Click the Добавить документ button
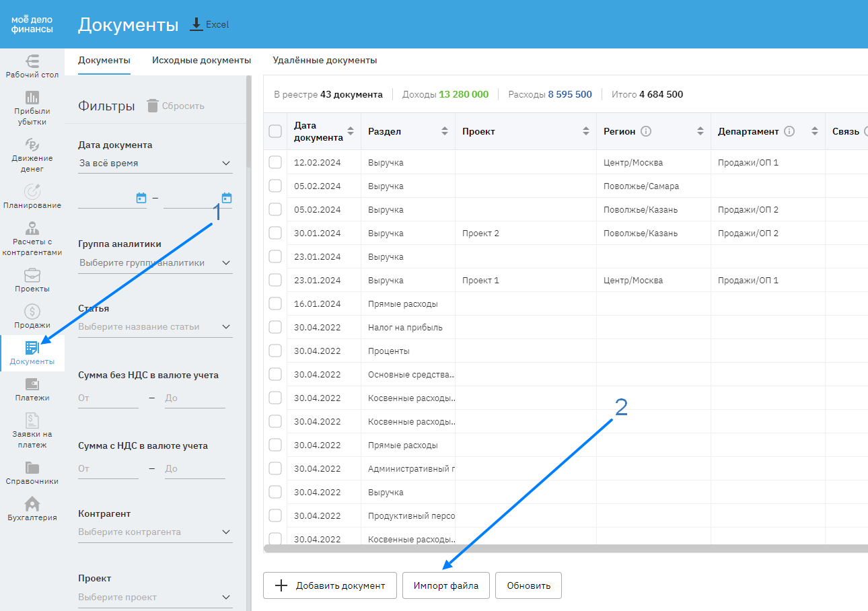Screen dimensions: 868x611 [x=330, y=585]
